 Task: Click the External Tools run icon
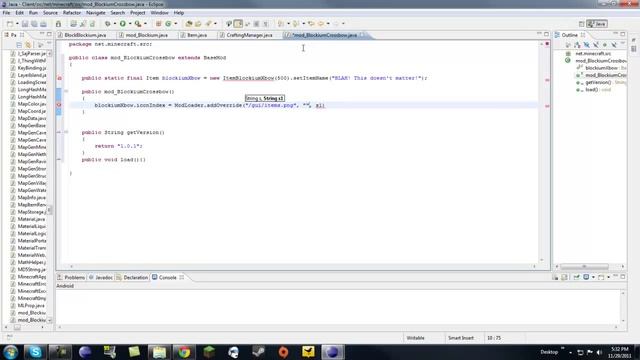(x=138, y=24)
